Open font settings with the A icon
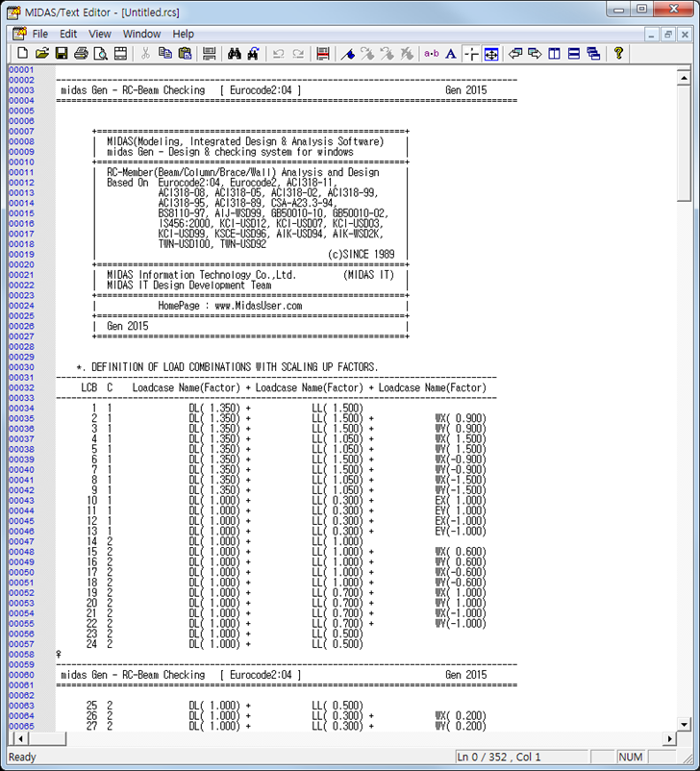This screenshot has height=771, width=700. [451, 54]
